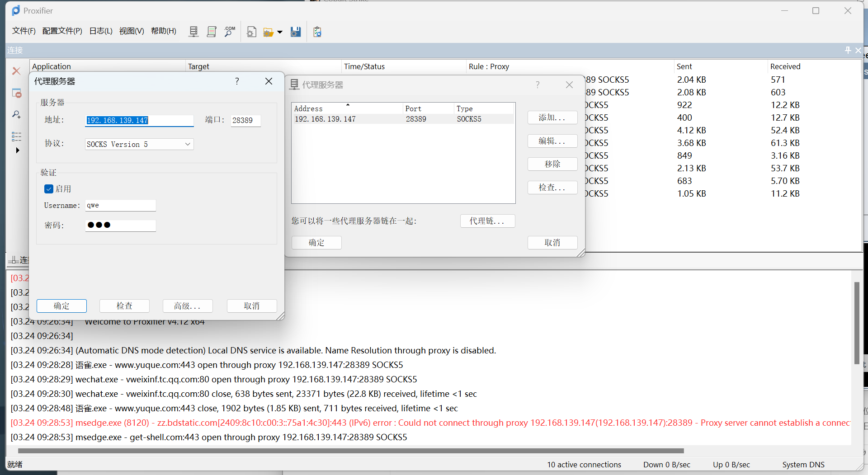The height and width of the screenshot is (475, 868).
Task: Click the 端口 port input field
Action: click(x=245, y=120)
